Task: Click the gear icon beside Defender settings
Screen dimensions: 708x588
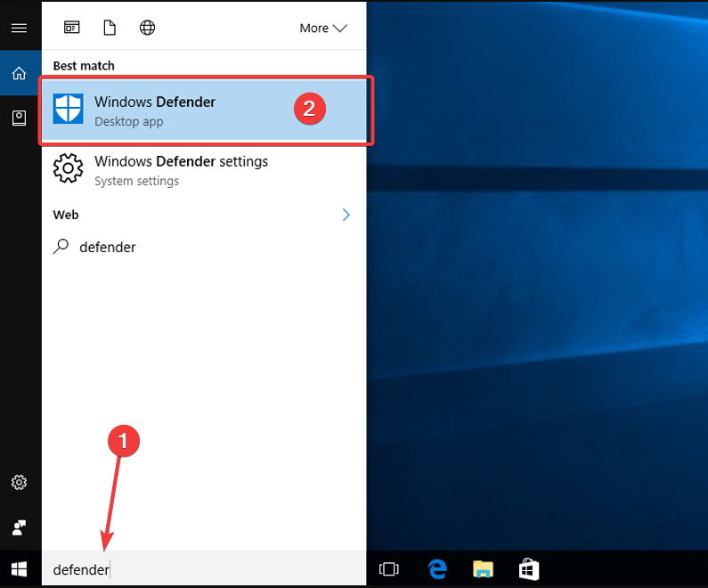Action: (69, 168)
